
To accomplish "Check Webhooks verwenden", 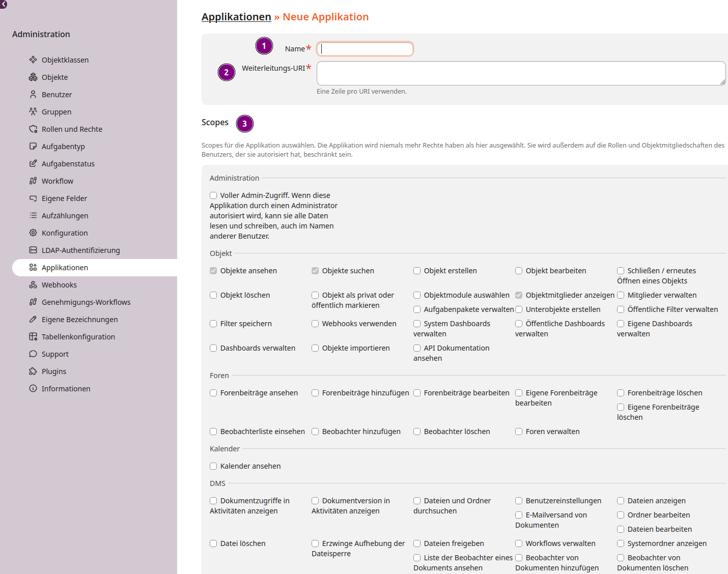I will 315,324.
